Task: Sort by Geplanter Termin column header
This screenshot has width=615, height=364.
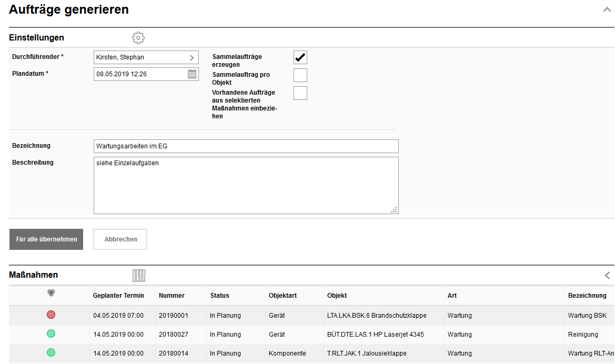Action: pyautogui.click(x=118, y=296)
